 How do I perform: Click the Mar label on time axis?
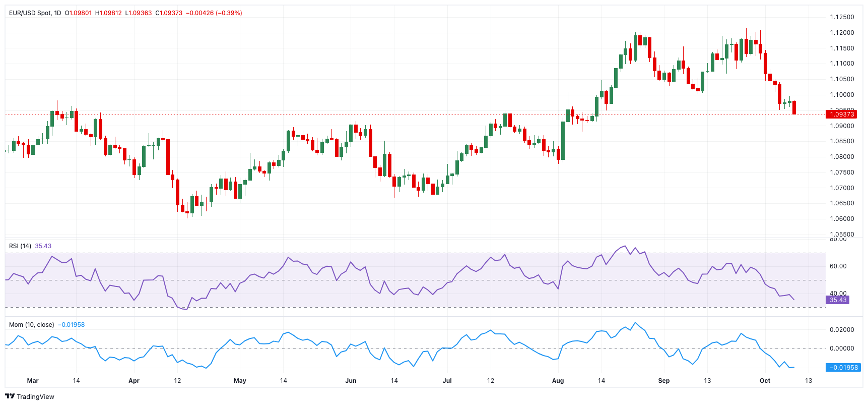[33, 381]
